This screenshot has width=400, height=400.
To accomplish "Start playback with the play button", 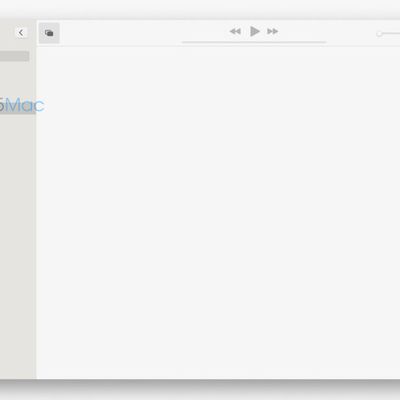I will tap(255, 31).
